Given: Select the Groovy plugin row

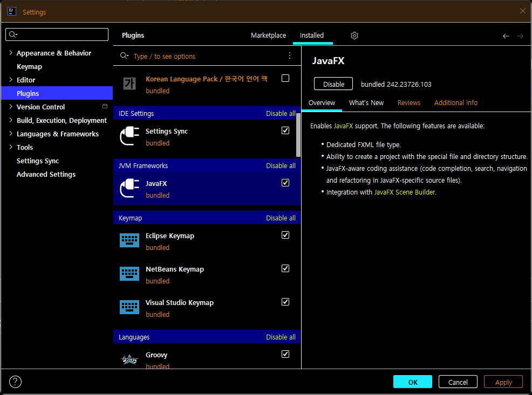Looking at the screenshot, I should [207, 356].
